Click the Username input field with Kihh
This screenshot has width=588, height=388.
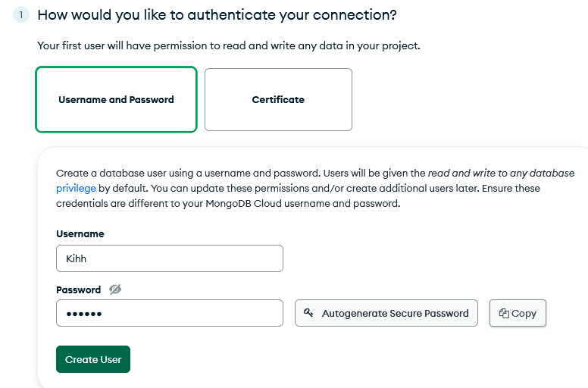coord(170,258)
